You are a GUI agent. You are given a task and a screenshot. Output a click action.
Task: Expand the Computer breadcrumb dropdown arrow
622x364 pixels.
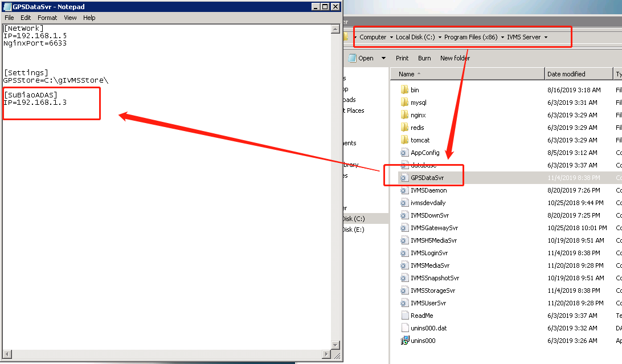coord(391,37)
